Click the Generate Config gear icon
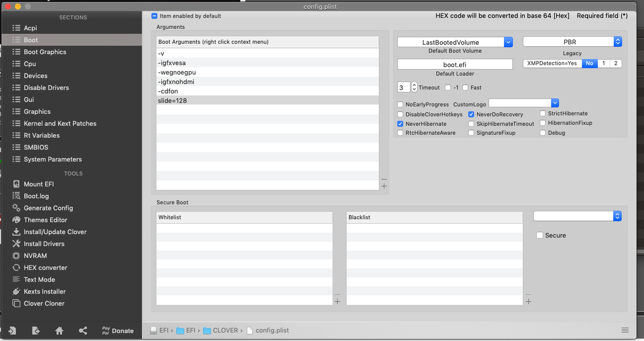 point(16,208)
